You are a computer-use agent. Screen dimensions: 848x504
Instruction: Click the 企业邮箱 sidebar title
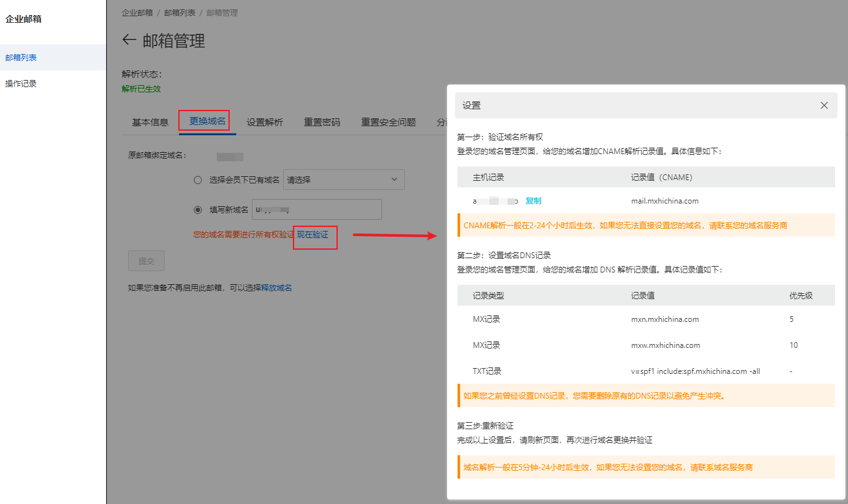tap(23, 20)
